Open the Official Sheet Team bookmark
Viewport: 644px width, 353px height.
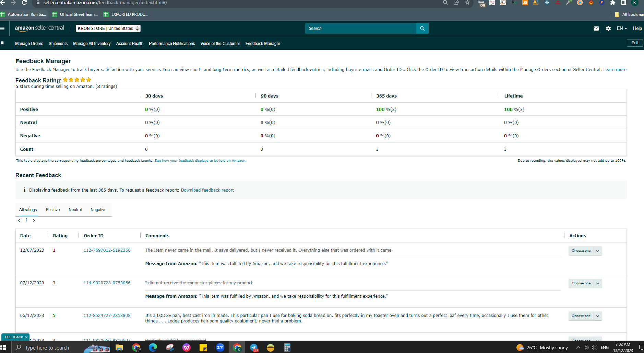click(75, 14)
